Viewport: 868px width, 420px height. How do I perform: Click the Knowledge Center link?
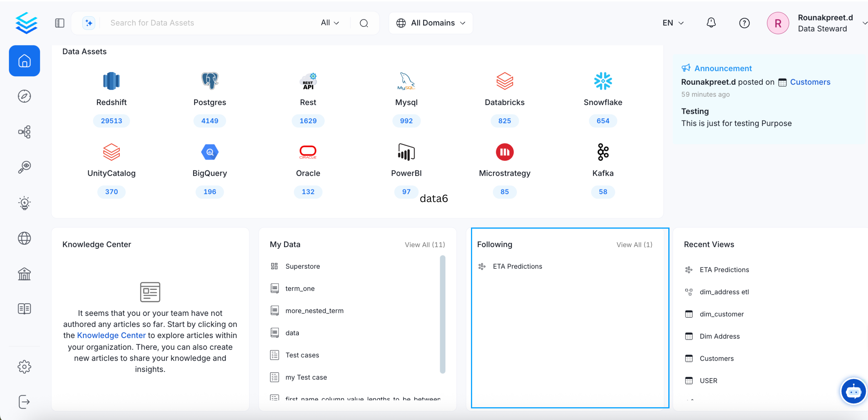coord(111,335)
